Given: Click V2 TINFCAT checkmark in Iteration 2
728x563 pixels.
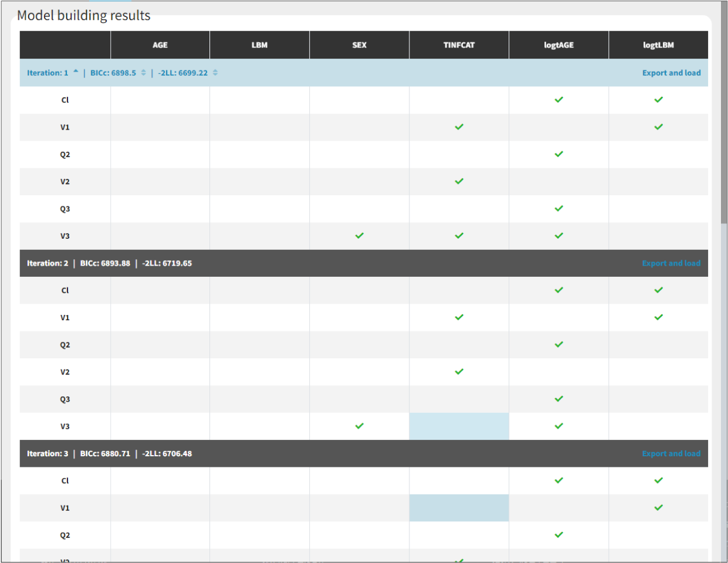Looking at the screenshot, I should tap(459, 372).
